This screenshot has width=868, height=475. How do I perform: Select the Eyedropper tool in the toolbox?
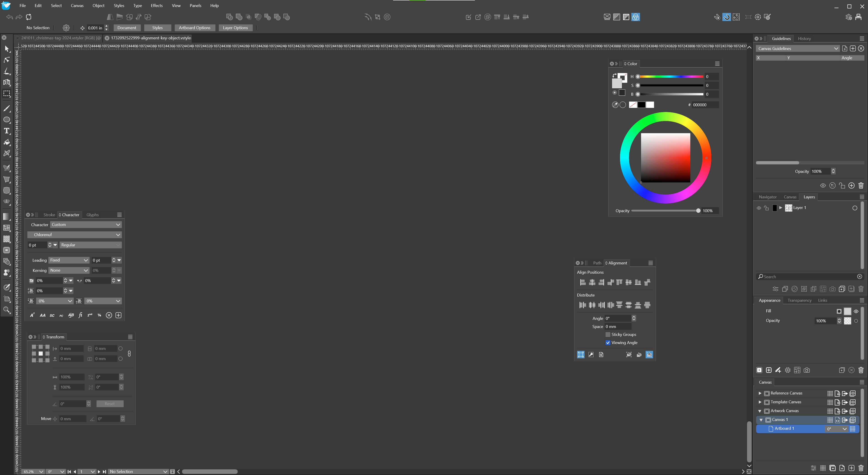pyautogui.click(x=7, y=287)
